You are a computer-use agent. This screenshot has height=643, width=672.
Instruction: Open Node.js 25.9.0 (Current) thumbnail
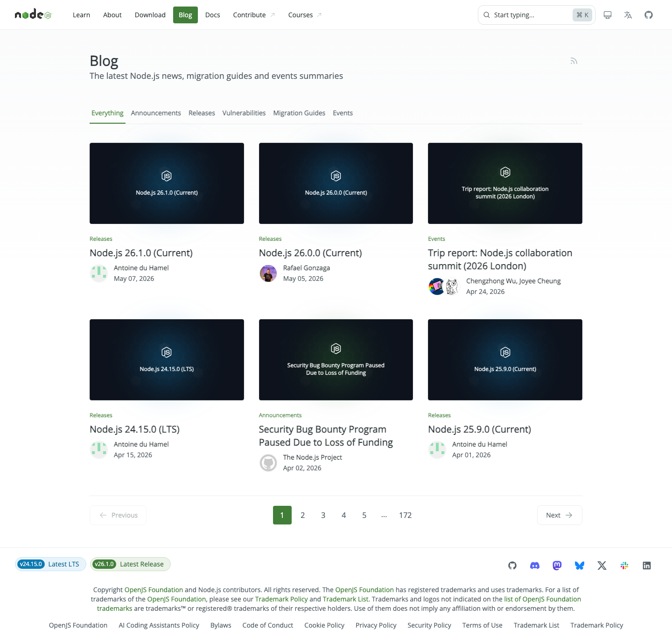click(505, 360)
